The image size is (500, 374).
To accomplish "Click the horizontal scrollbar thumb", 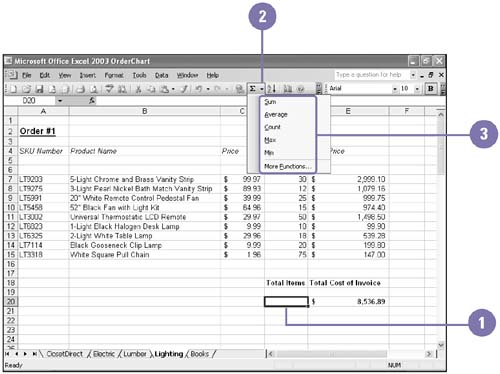I will tap(332, 354).
